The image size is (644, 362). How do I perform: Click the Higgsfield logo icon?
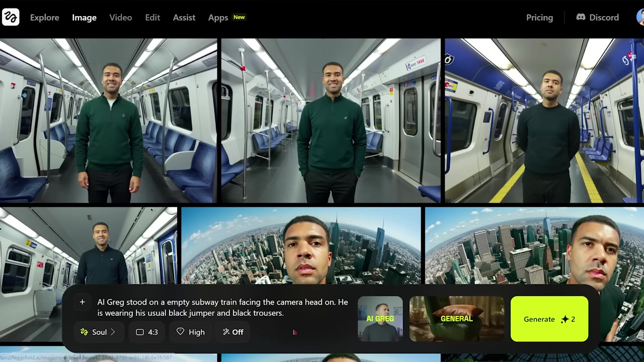[x=11, y=17]
